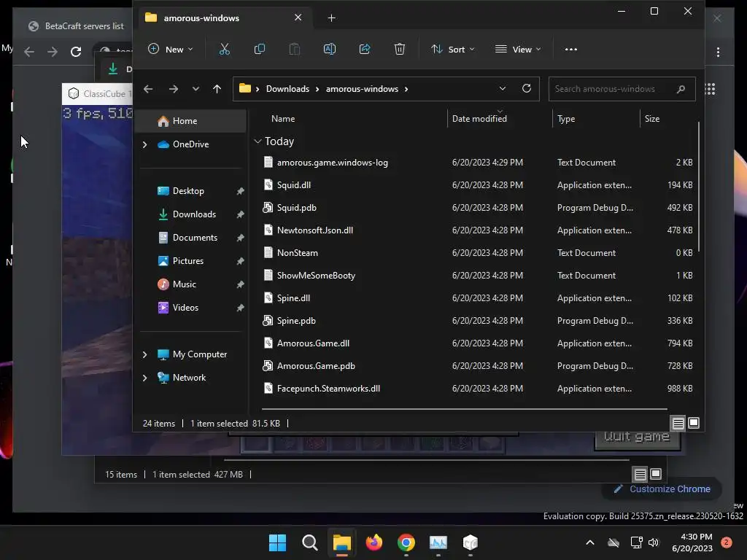Open Chrome's three-dot menu

(x=718, y=52)
